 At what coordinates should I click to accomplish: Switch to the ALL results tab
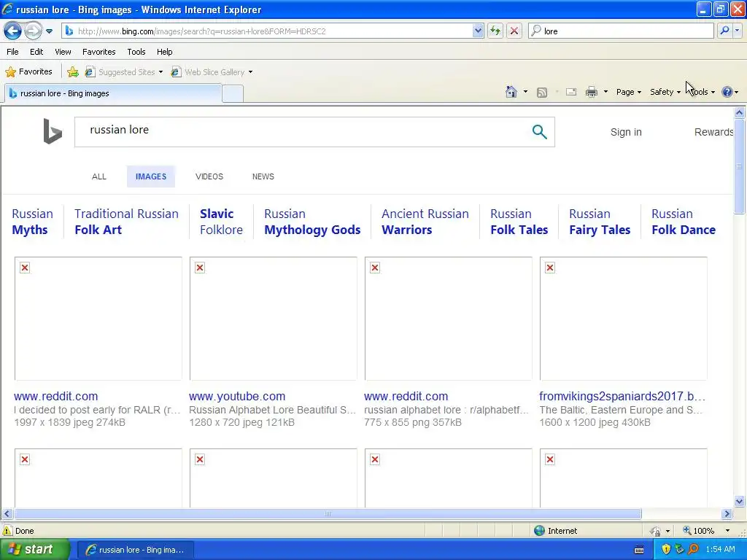point(99,176)
